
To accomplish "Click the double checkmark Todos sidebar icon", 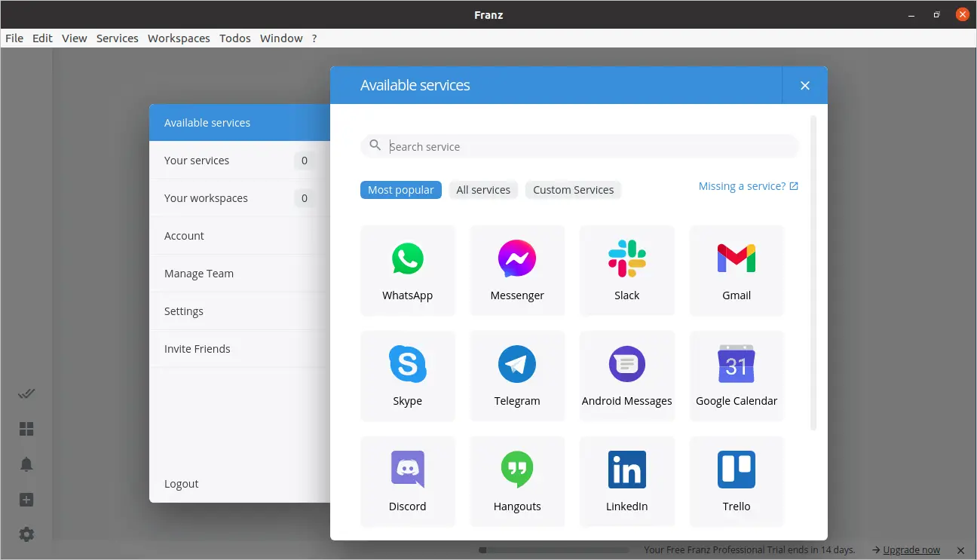I will (x=26, y=393).
